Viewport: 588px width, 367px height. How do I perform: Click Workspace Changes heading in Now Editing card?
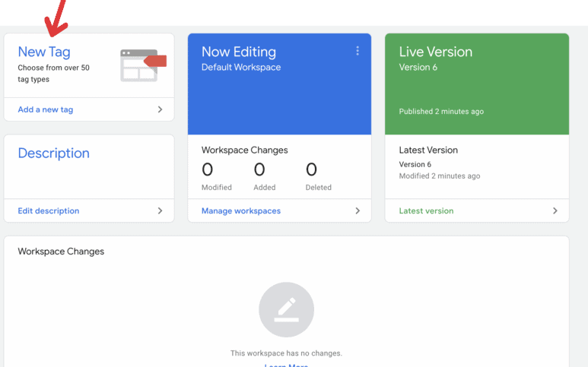tap(244, 150)
